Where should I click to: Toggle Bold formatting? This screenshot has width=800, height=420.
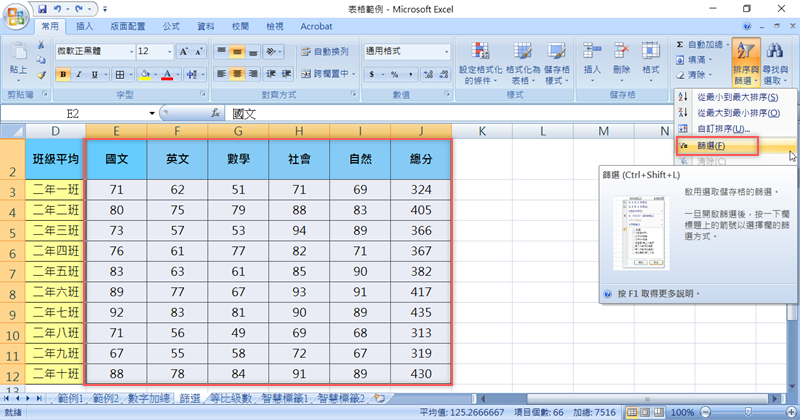(x=63, y=74)
